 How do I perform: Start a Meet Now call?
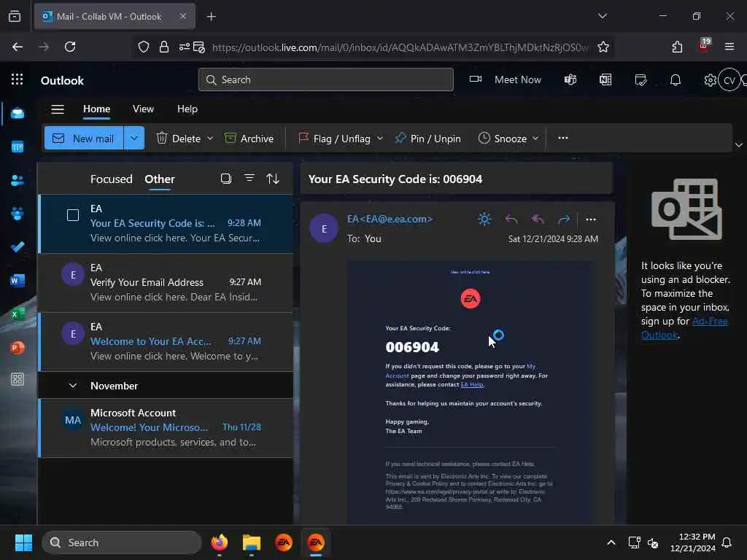(506, 79)
